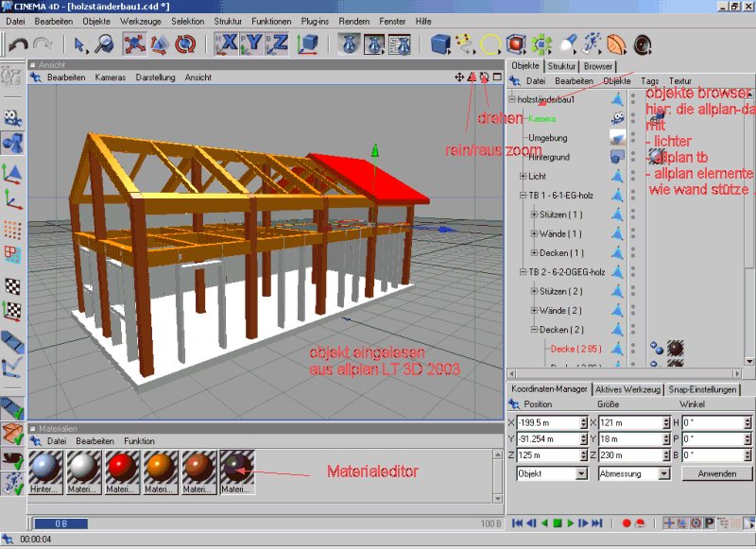The image size is (756, 549).
Task: Click the red record keyframe button
Action: click(x=626, y=523)
